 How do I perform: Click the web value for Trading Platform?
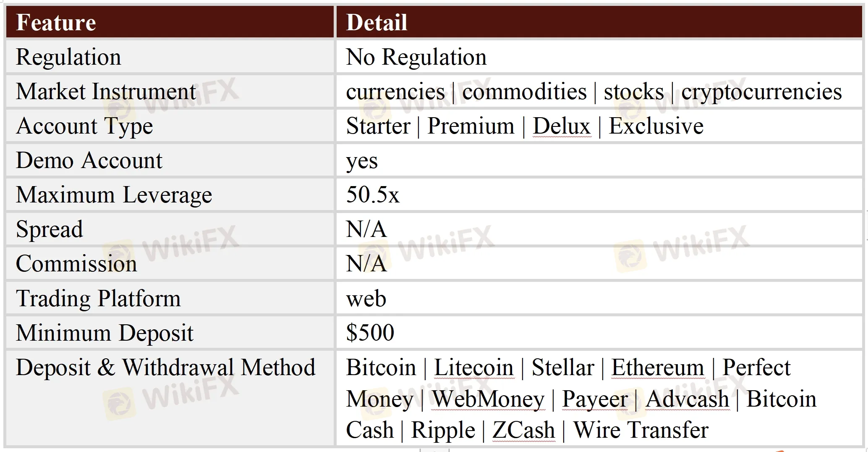pyautogui.click(x=366, y=299)
